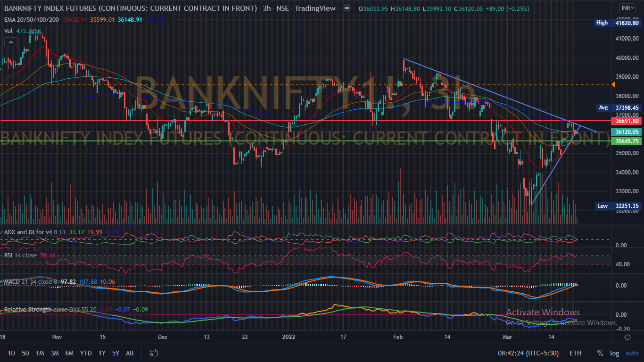Screen dimensions: 644x362
Task: Click the 3h interval in the title
Action: pos(266,8)
